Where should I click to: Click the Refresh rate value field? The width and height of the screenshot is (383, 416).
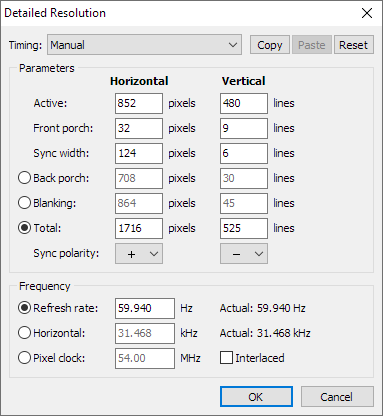coord(145,308)
